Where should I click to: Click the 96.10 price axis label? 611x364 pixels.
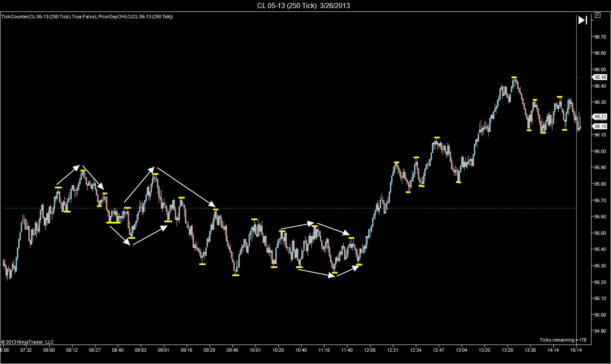pyautogui.click(x=600, y=135)
